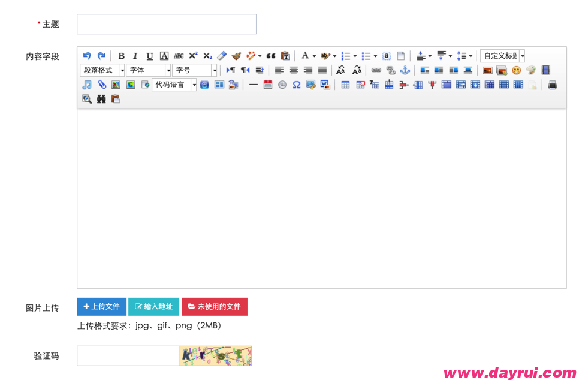The height and width of the screenshot is (383, 588).
Task: Open unordered list style dropdown
Action: 375,56
